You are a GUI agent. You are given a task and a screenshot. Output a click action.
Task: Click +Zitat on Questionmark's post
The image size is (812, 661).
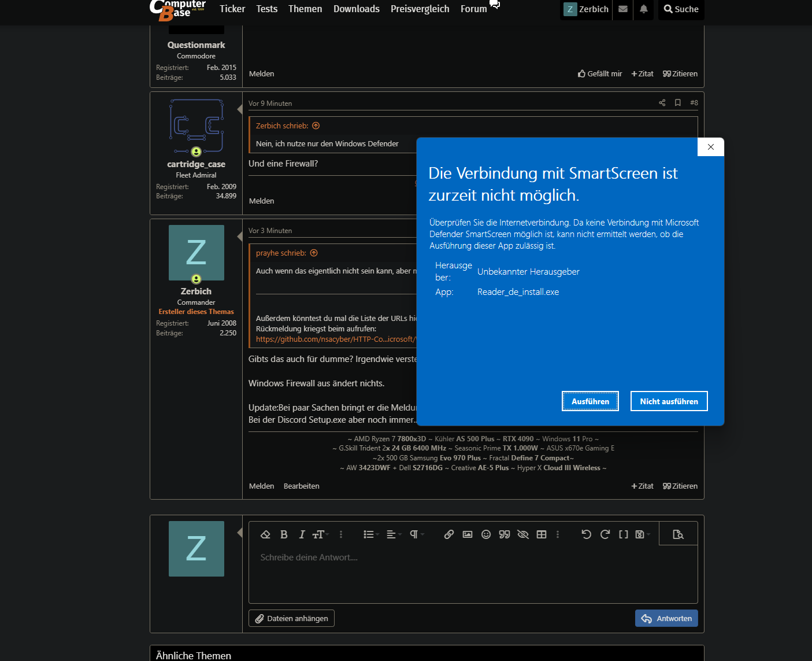click(x=643, y=74)
